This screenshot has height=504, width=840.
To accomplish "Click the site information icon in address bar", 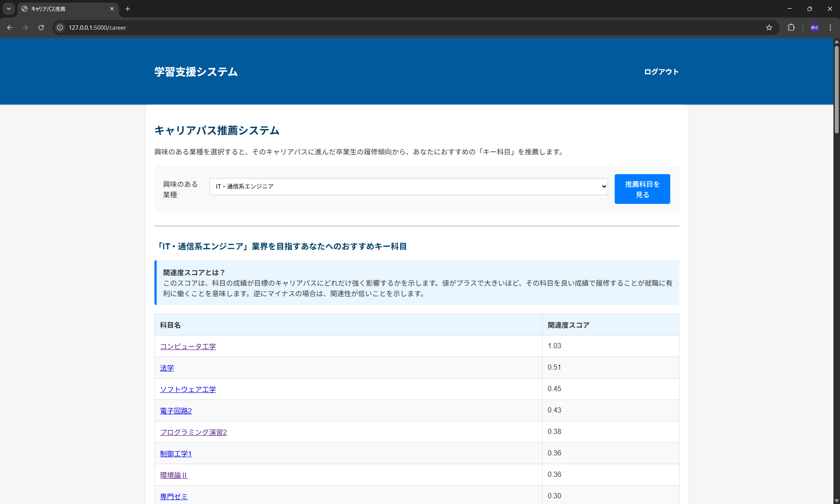I will (x=60, y=28).
